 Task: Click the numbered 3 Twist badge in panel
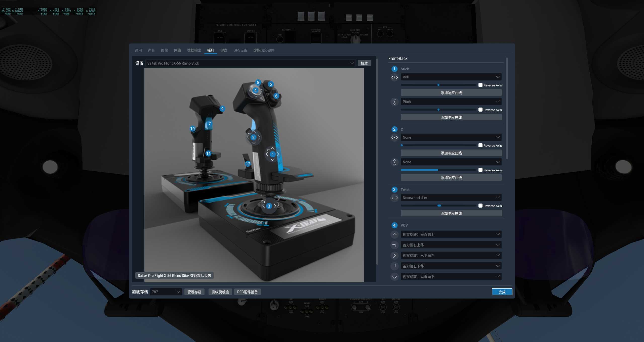[x=394, y=189]
